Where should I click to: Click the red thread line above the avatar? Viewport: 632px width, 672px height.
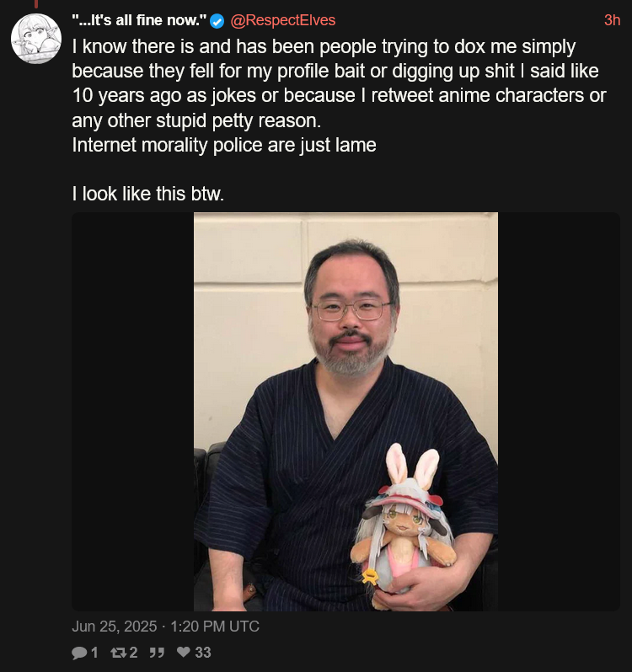[x=36, y=4]
